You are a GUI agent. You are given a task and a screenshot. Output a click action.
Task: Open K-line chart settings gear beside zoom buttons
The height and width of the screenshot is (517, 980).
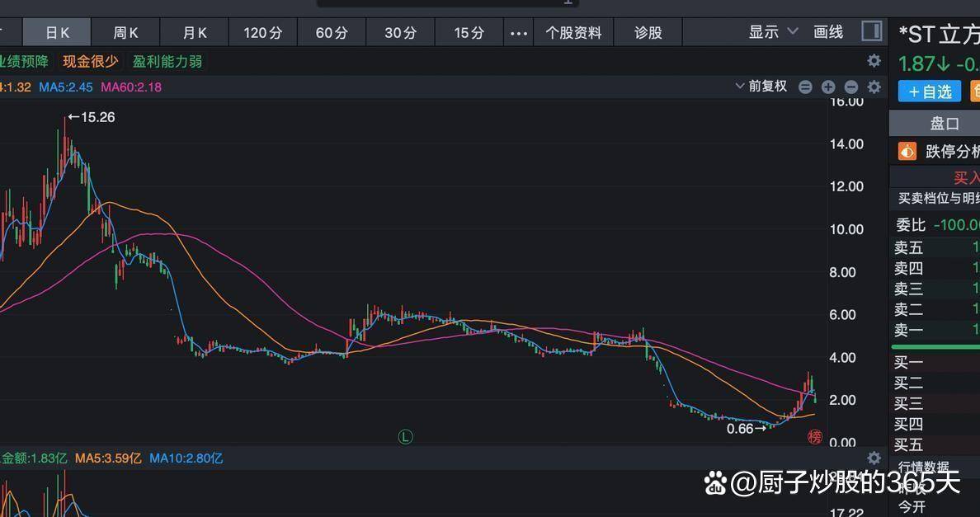tap(874, 87)
